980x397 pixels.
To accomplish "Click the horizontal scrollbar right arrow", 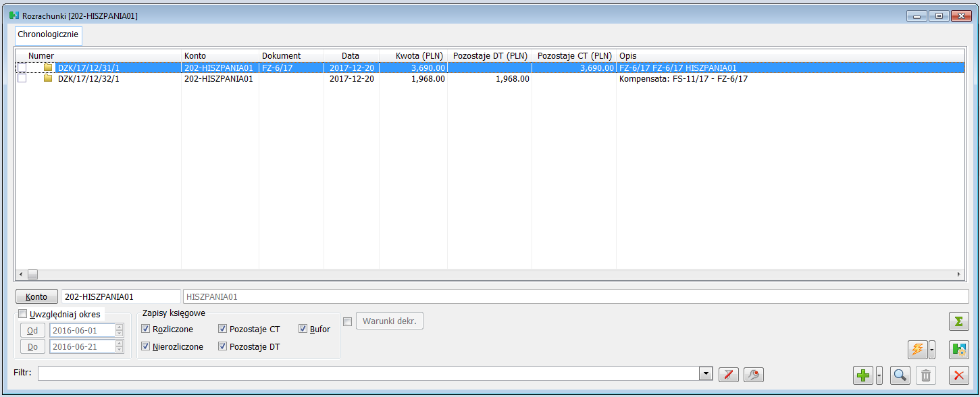I will click(959, 274).
